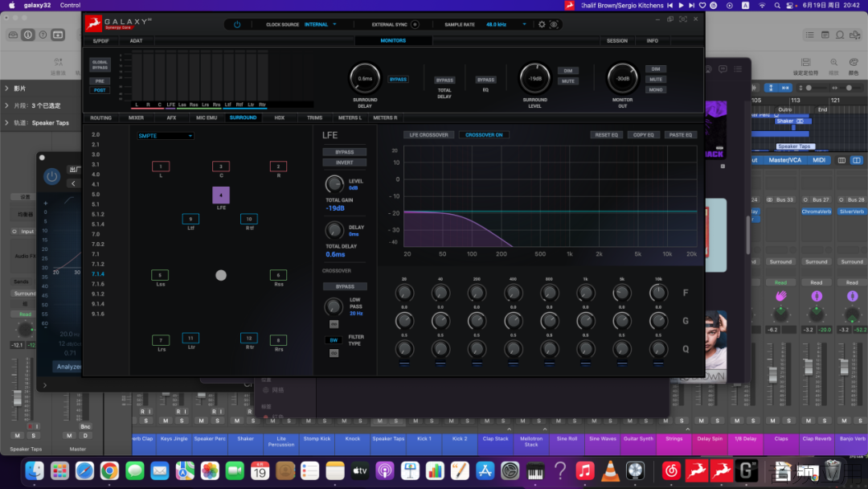Viewport: 868px width, 489px height.
Task: Expand the 影片 row in left panel
Action: pos(6,88)
